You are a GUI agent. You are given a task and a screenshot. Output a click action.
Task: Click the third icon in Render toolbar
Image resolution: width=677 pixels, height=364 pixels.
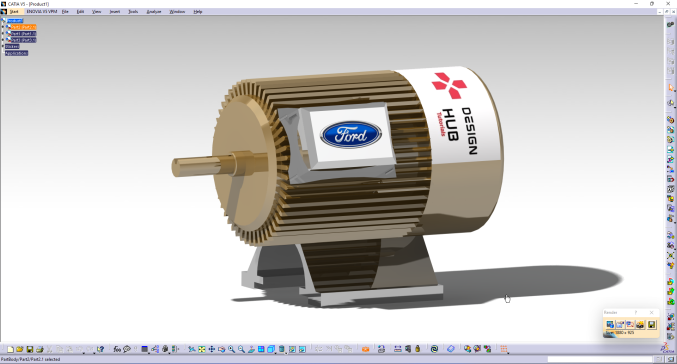point(630,324)
